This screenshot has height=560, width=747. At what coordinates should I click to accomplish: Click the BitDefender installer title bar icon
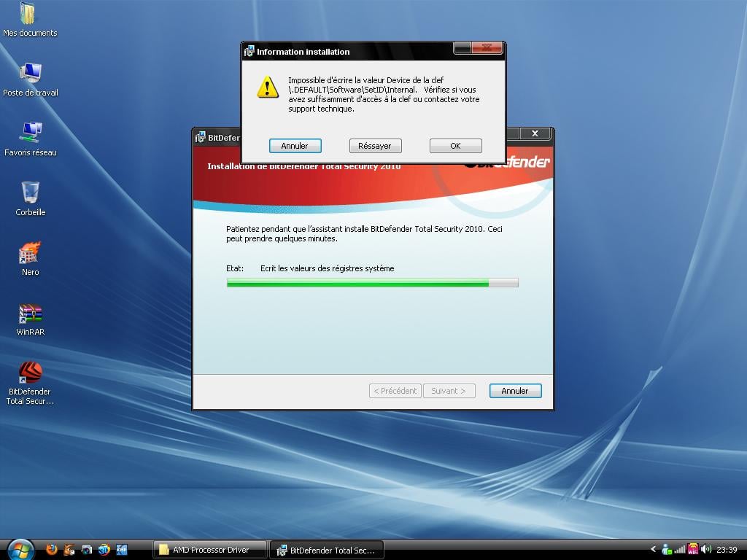click(x=200, y=137)
